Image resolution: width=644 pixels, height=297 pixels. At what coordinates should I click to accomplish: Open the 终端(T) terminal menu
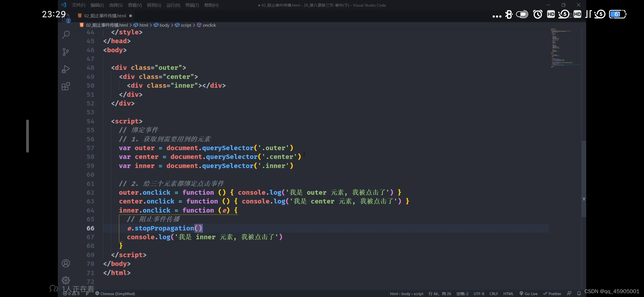coord(192,5)
